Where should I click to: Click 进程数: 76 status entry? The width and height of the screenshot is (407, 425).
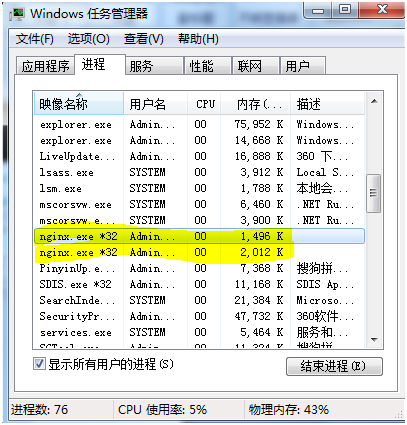(x=39, y=410)
